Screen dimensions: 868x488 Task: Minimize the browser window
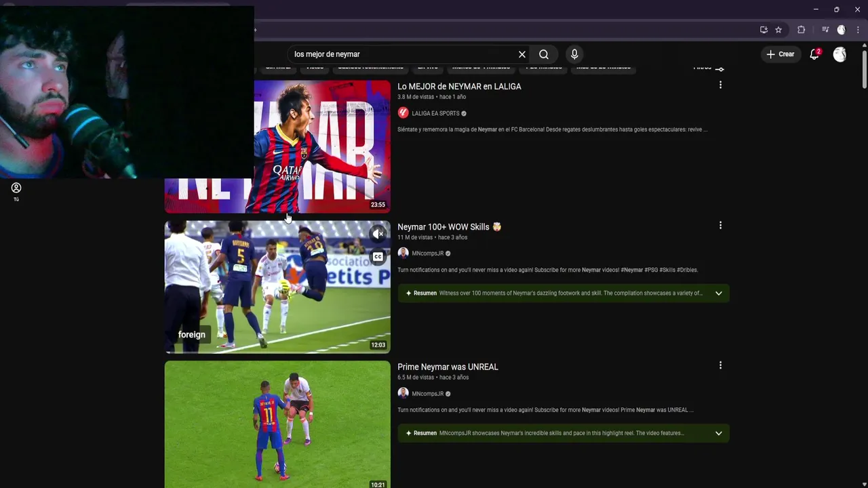(816, 9)
